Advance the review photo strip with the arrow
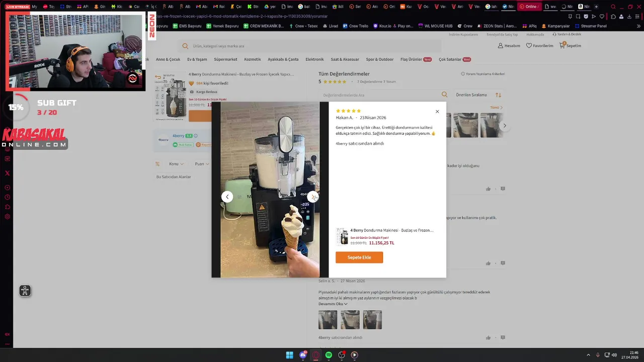 (x=505, y=126)
